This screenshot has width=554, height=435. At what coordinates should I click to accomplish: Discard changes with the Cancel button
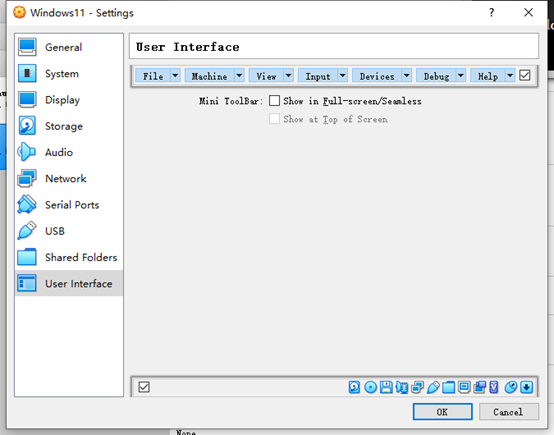509,412
